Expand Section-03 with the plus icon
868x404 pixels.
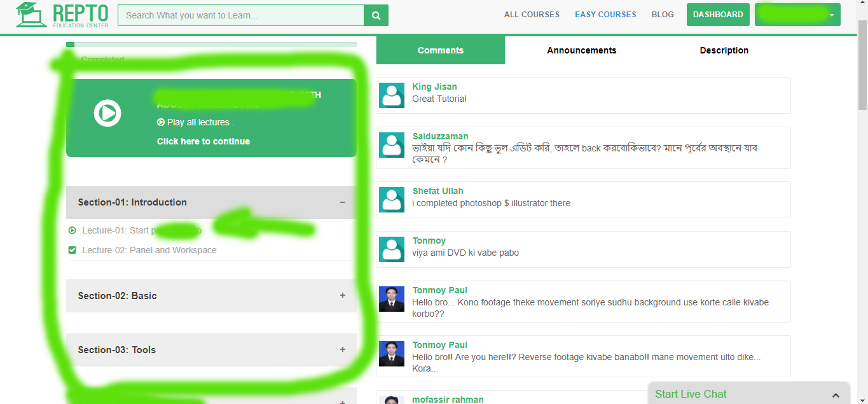click(343, 349)
